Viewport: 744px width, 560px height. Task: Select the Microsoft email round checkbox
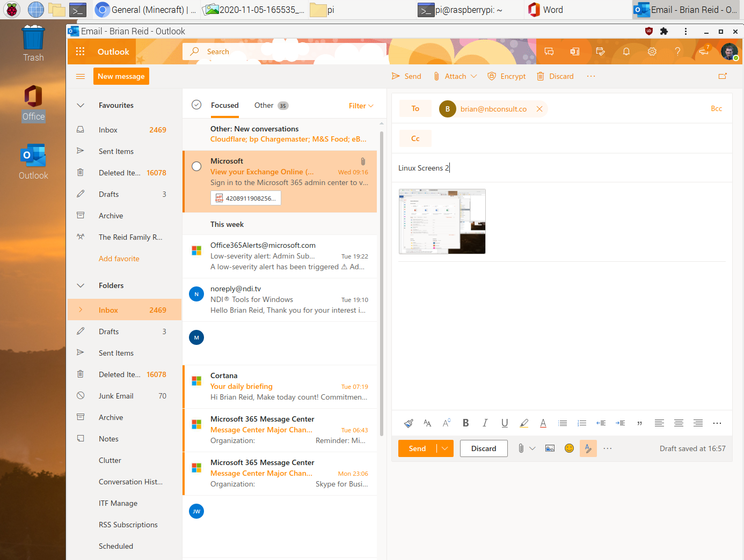(197, 166)
